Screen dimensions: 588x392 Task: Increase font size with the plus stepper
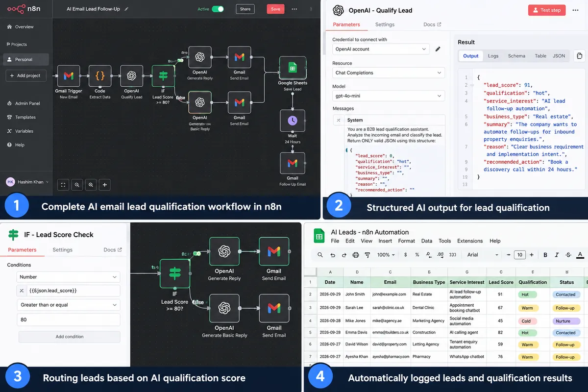point(531,255)
